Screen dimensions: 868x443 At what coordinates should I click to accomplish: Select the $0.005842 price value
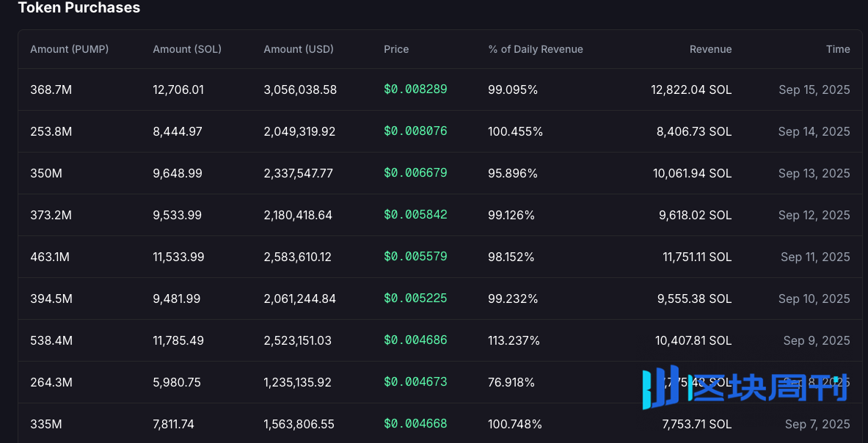(415, 215)
